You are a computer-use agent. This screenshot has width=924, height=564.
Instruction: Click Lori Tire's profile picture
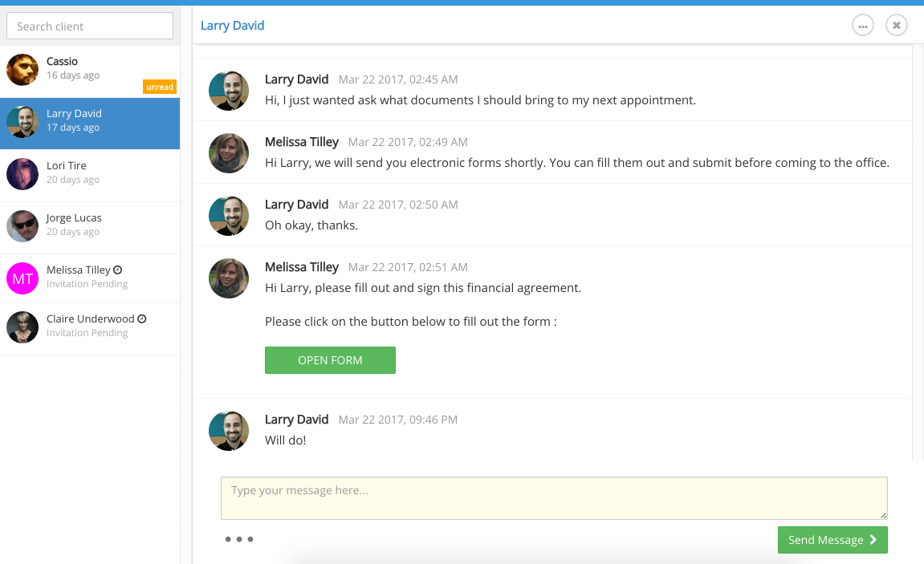[22, 174]
